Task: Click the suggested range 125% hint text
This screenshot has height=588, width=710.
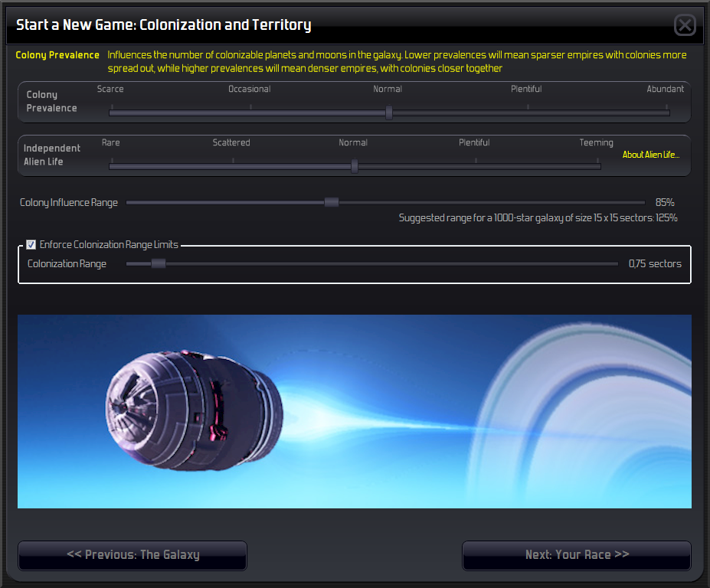Action: (x=538, y=218)
